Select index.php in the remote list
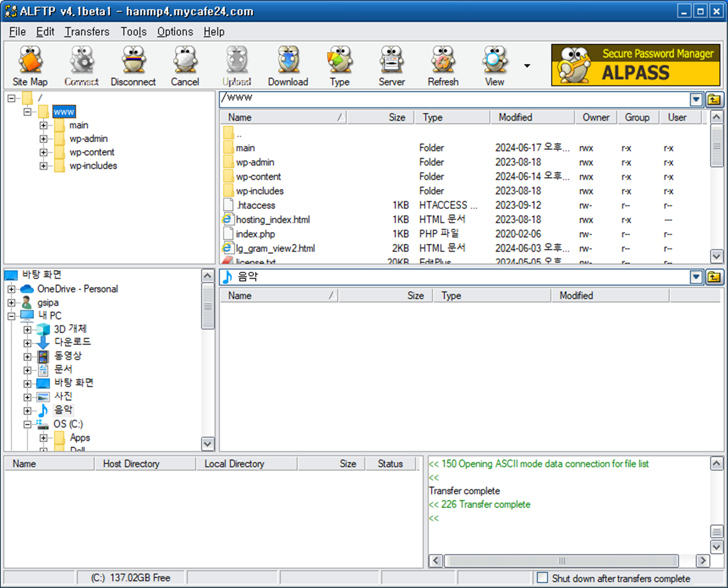Screen dimensions: 728x588 coord(254,233)
